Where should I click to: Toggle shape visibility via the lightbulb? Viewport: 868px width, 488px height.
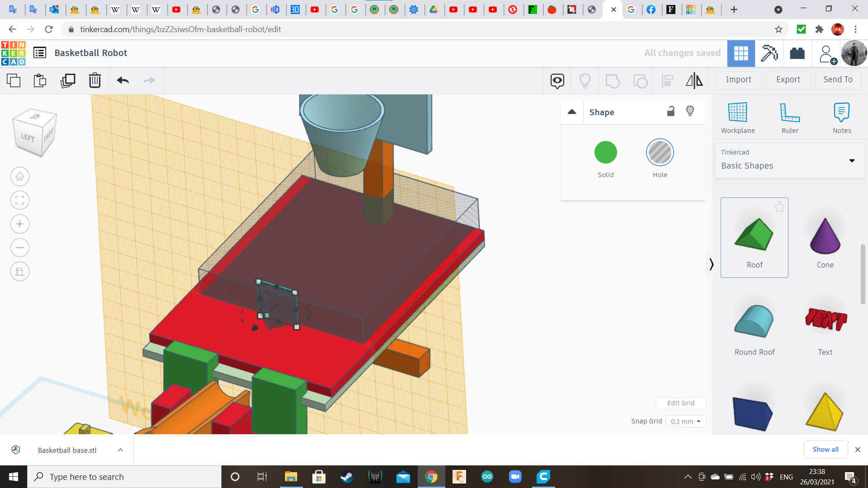pos(690,111)
